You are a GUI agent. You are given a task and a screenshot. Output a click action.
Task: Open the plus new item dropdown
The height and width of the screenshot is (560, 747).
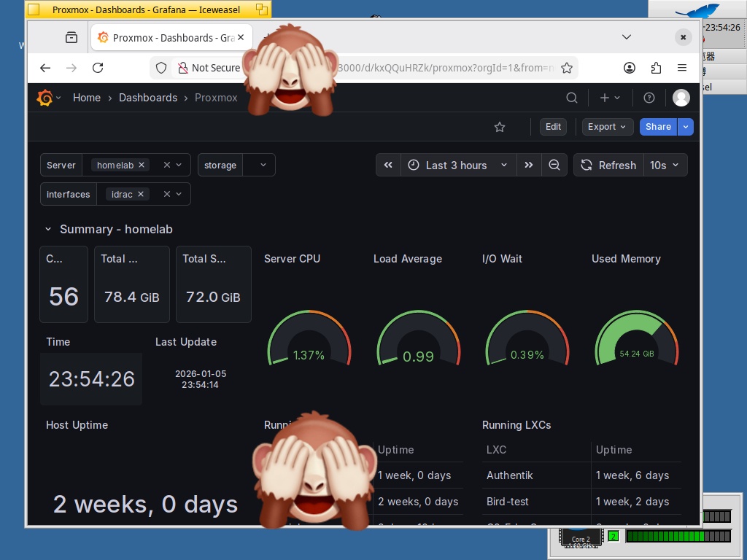click(610, 98)
